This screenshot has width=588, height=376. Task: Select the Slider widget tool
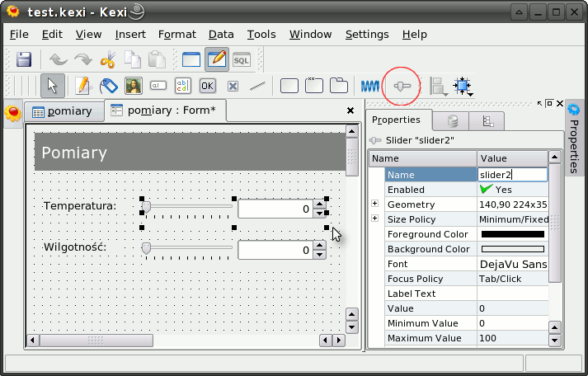tap(402, 86)
